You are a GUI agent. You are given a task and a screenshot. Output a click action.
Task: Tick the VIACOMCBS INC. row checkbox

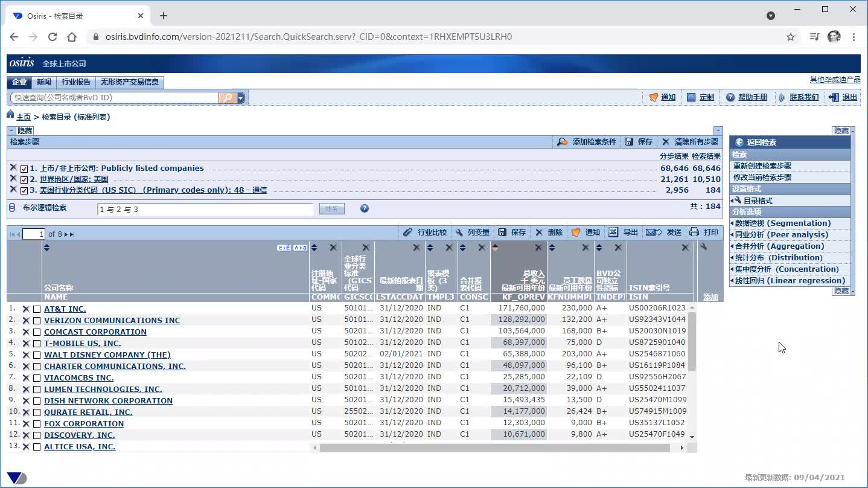tap(37, 378)
